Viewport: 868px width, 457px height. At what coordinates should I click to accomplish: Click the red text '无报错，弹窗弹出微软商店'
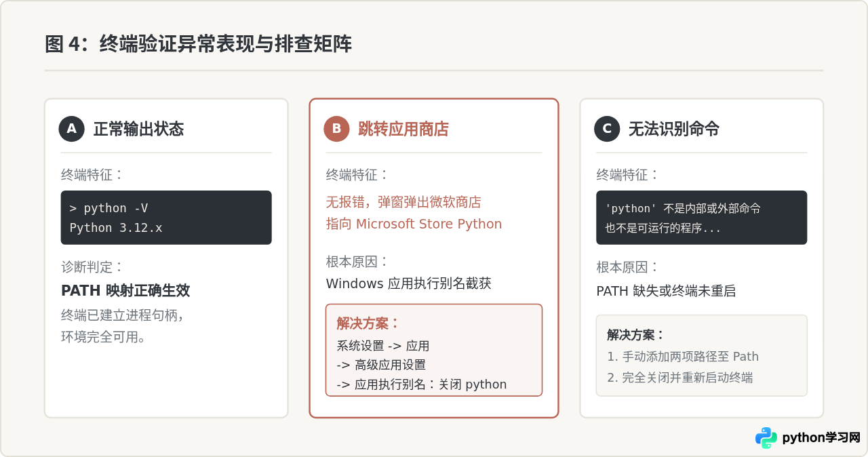click(403, 202)
